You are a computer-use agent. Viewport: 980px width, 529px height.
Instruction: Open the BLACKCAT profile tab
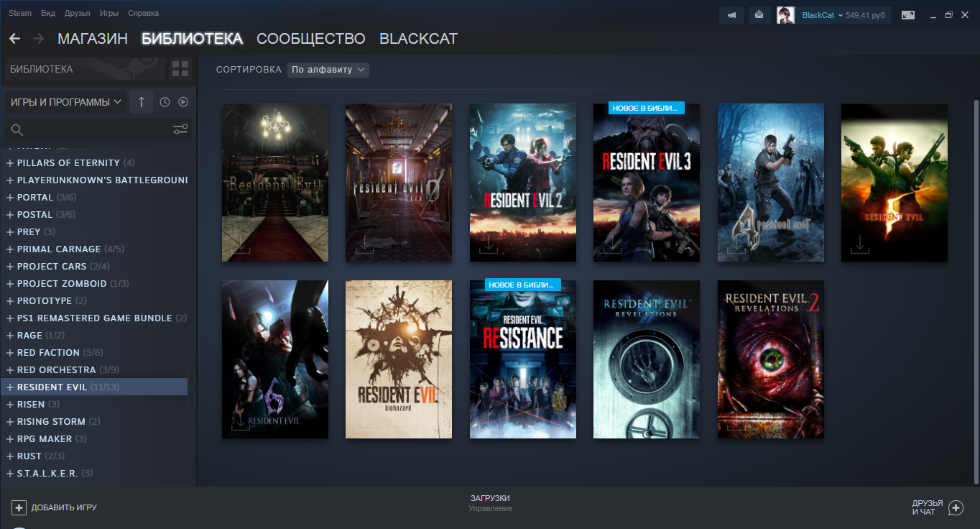(x=418, y=39)
